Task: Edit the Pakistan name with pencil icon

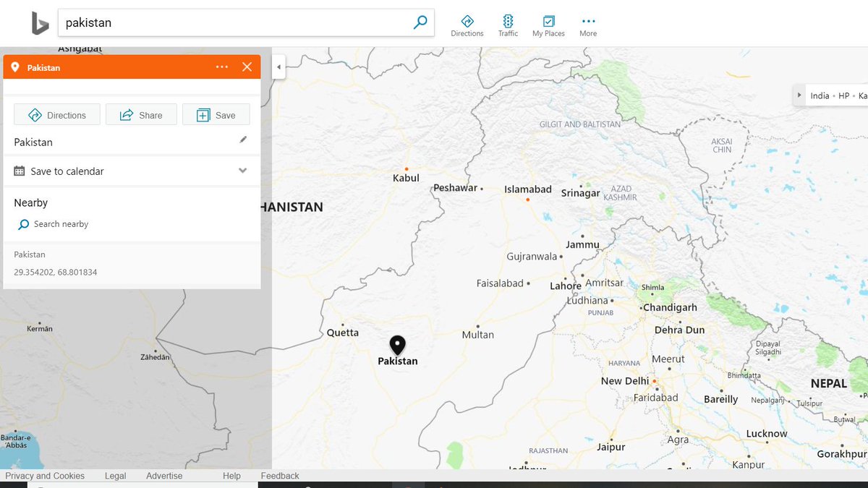Action: (243, 140)
